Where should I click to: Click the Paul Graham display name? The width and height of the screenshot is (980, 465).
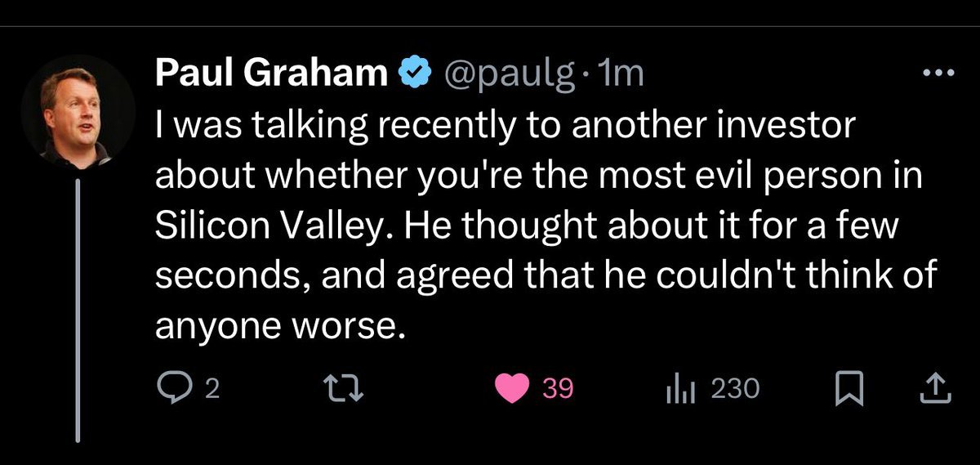(x=270, y=74)
